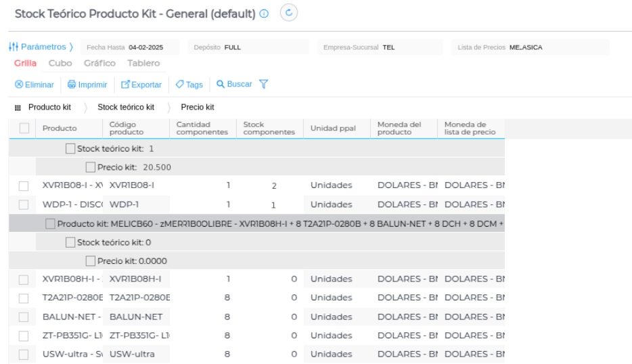Open the Exportar option
This screenshot has height=364, width=632.
click(141, 85)
